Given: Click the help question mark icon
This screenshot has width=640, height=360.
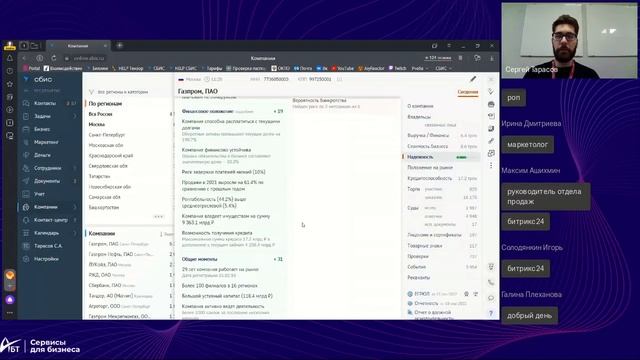Looking at the screenshot, I should pos(491,313).
